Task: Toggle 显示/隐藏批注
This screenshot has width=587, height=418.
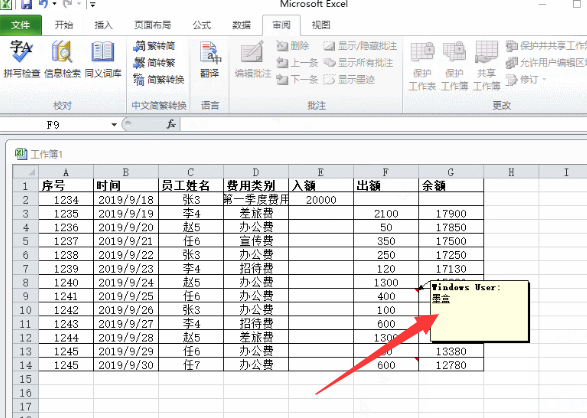Action: [360, 46]
